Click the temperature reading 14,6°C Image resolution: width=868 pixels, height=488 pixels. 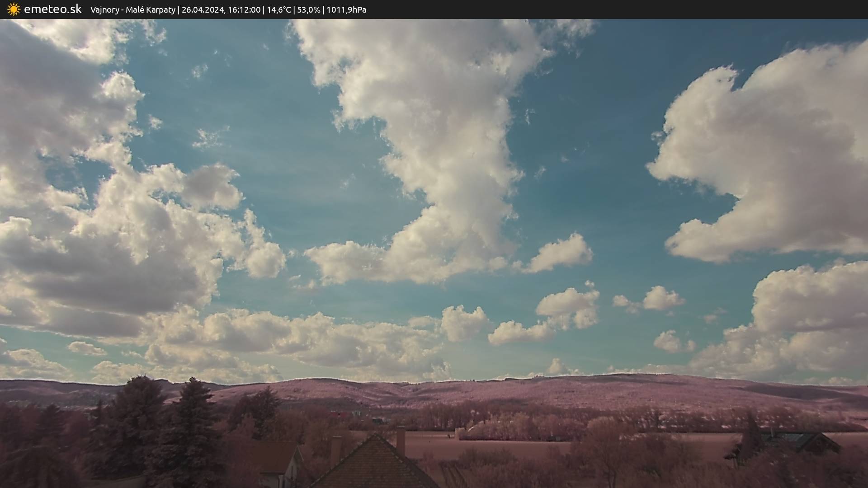pos(278,10)
